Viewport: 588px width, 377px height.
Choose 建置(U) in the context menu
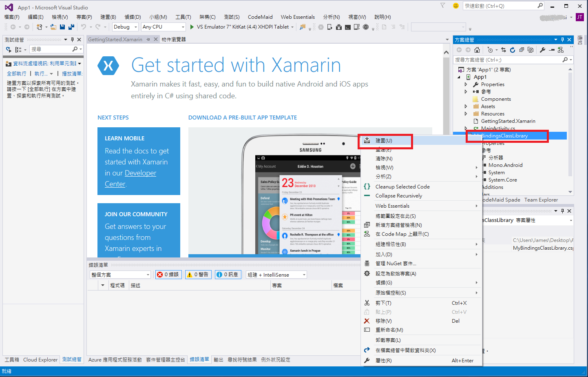click(x=421, y=140)
